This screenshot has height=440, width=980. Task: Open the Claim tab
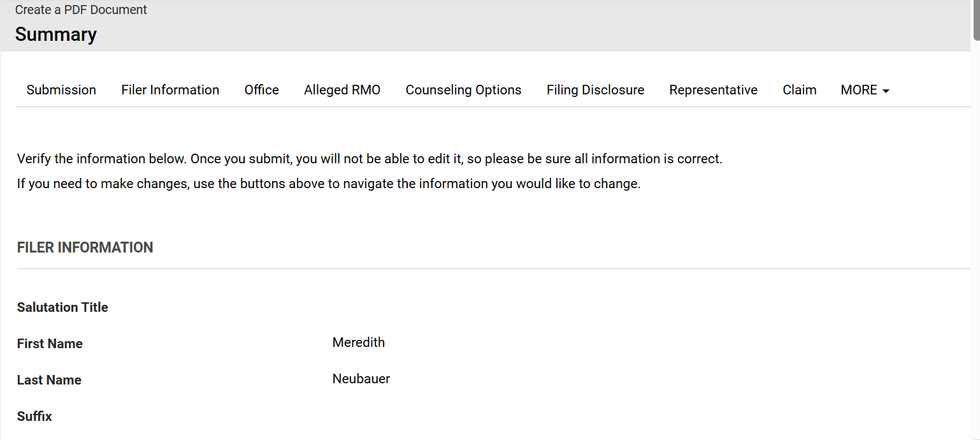799,90
